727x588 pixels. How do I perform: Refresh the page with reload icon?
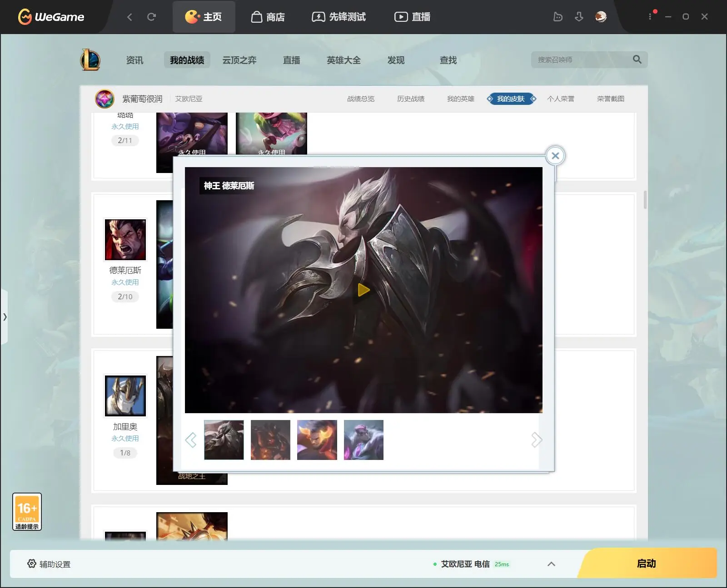pyautogui.click(x=151, y=17)
